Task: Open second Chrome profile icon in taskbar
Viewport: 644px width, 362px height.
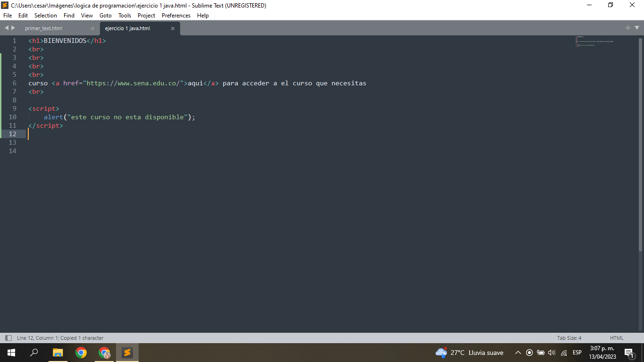Action: pos(104,353)
